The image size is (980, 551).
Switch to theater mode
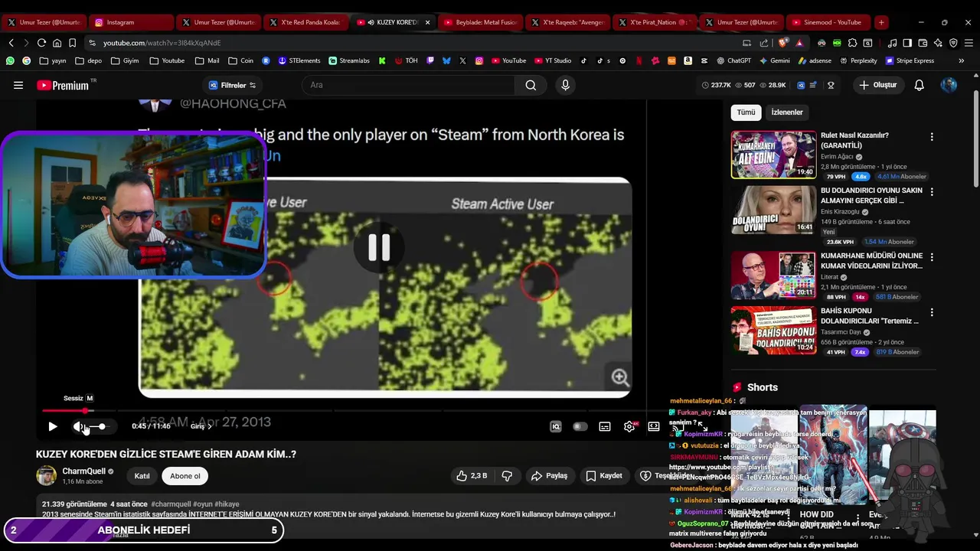[x=654, y=426]
